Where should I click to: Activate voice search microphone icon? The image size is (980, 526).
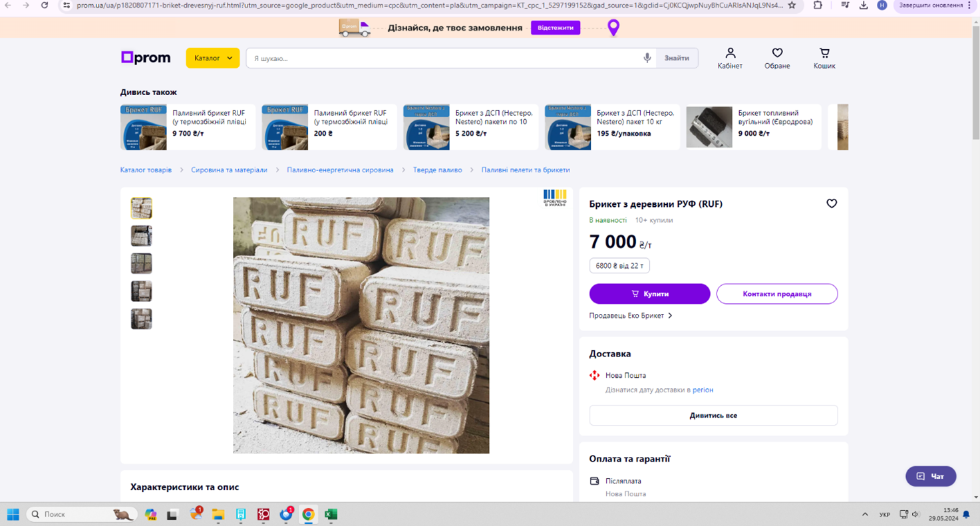click(647, 58)
